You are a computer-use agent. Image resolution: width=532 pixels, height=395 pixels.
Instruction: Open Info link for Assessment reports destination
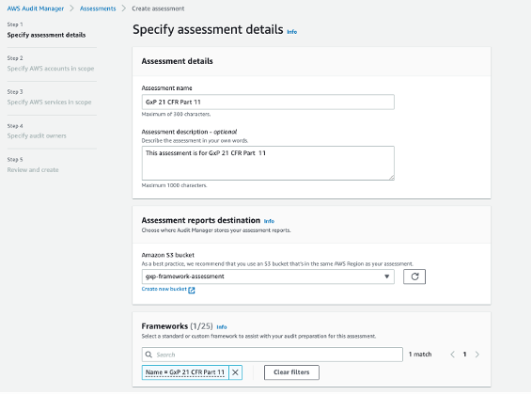click(269, 221)
